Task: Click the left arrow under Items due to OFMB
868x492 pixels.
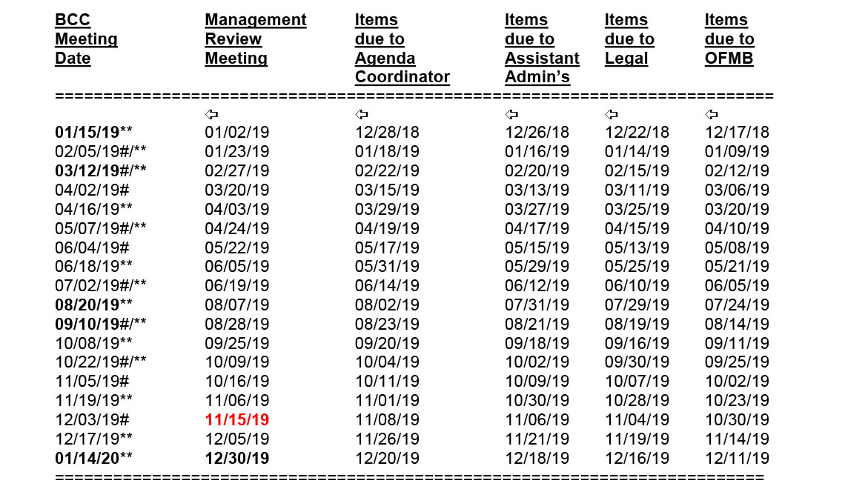Action: [x=712, y=115]
